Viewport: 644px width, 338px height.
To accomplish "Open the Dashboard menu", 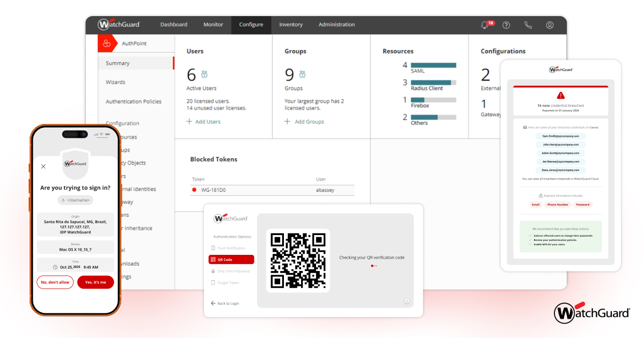I will 174,25.
